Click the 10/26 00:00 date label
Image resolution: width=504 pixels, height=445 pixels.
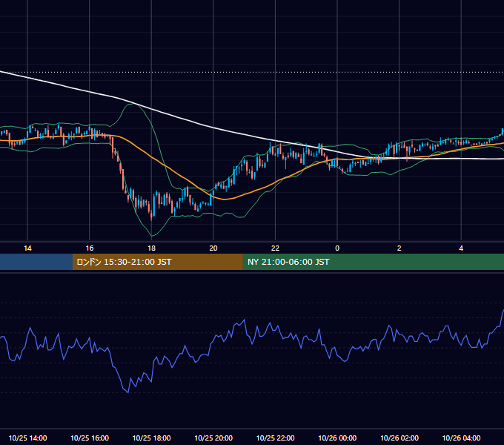click(337, 438)
